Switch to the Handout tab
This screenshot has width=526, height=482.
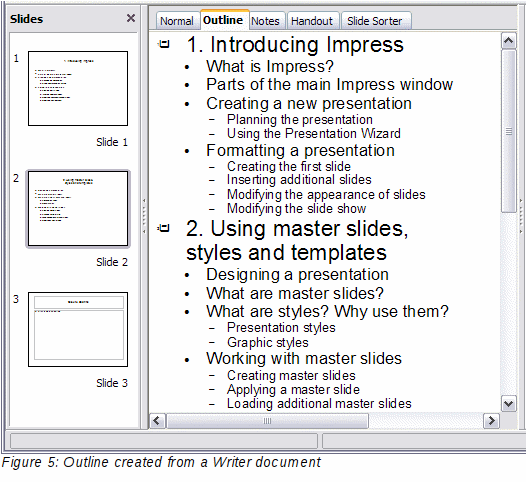click(312, 21)
